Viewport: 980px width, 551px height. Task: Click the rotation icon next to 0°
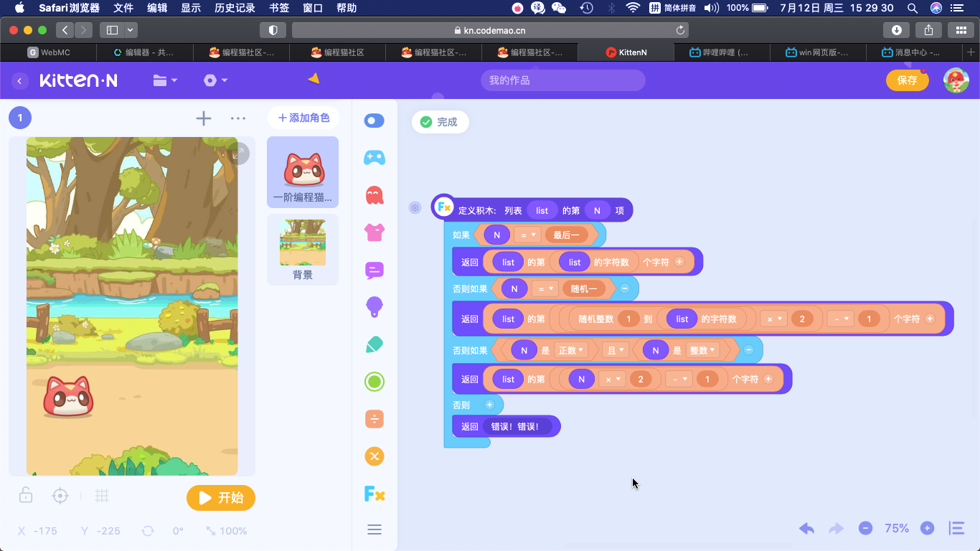(x=148, y=531)
